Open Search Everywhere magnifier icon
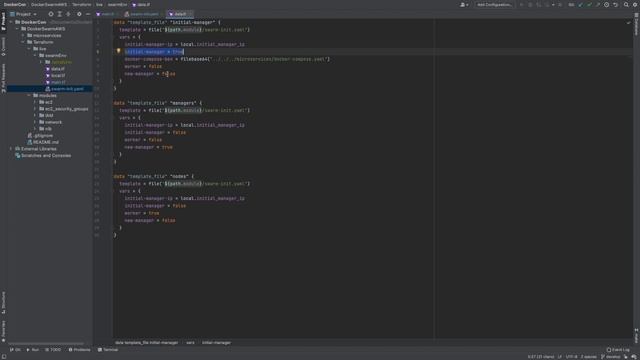This screenshot has height=360, width=640. coord(626,4)
